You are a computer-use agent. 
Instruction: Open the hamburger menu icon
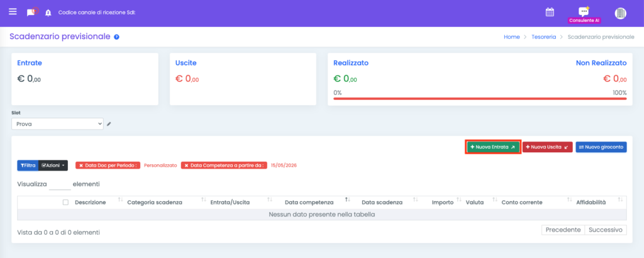click(13, 11)
